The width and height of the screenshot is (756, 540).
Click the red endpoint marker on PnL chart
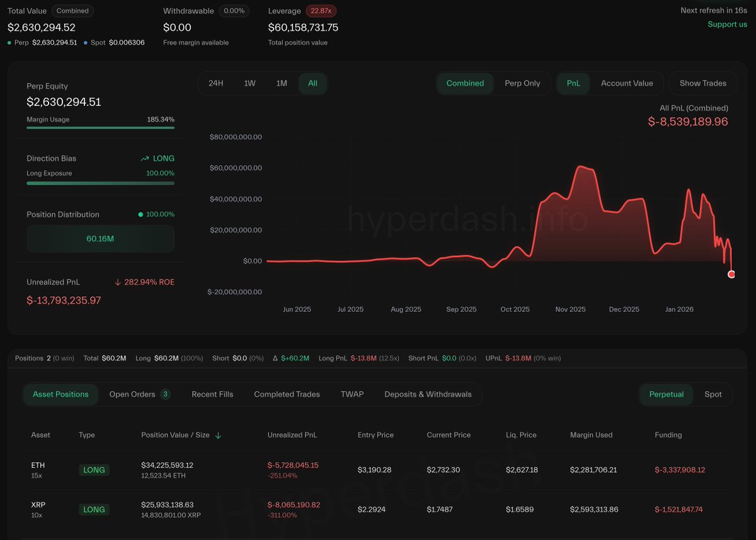[x=731, y=274]
